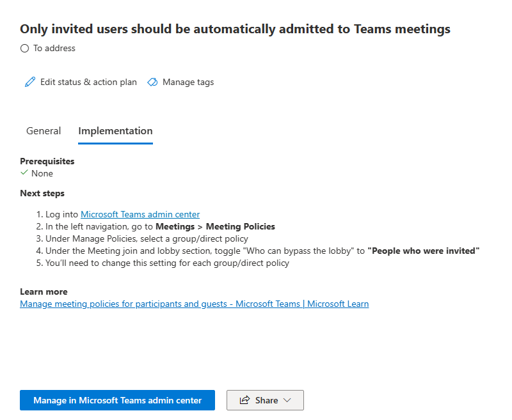The width and height of the screenshot is (512, 420).
Task: Click the recommendation title heading
Action: point(235,29)
